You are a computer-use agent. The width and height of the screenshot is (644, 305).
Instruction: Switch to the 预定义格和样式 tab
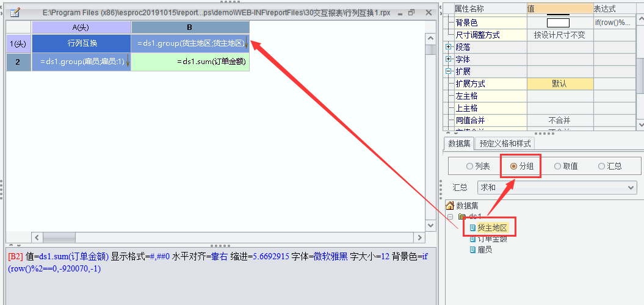pyautogui.click(x=505, y=143)
